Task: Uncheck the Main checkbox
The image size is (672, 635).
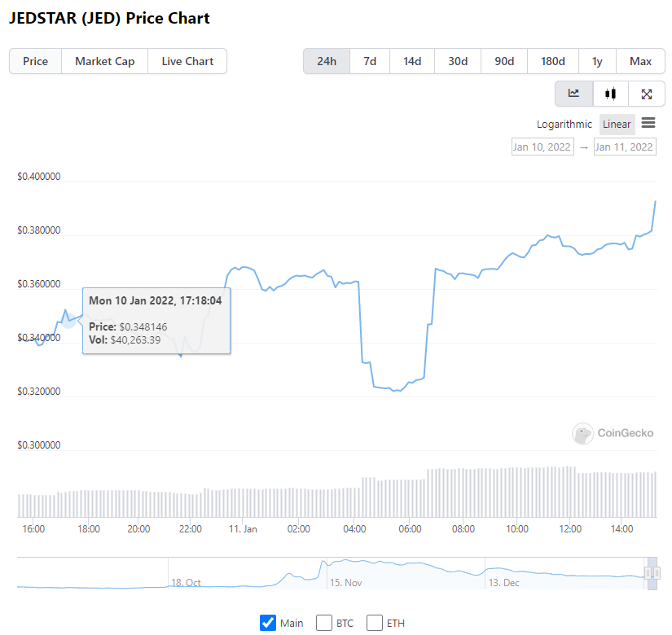Action: click(268, 622)
